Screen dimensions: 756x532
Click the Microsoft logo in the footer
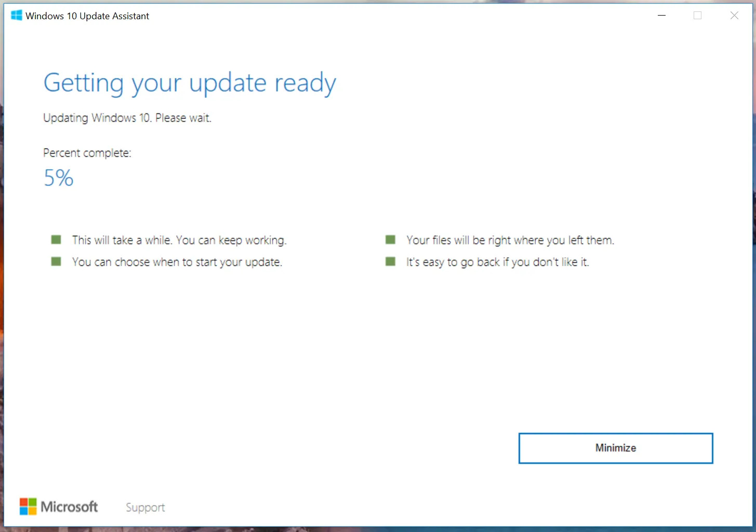(x=59, y=507)
